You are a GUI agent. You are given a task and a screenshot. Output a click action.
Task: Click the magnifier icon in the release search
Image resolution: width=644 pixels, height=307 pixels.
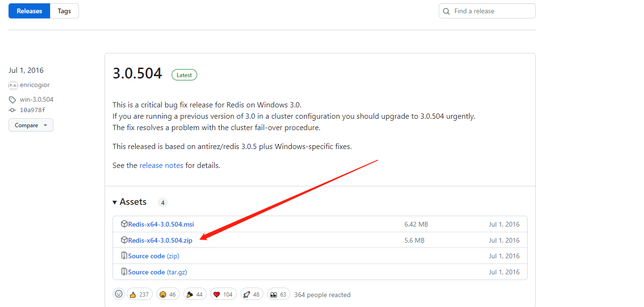pos(446,10)
